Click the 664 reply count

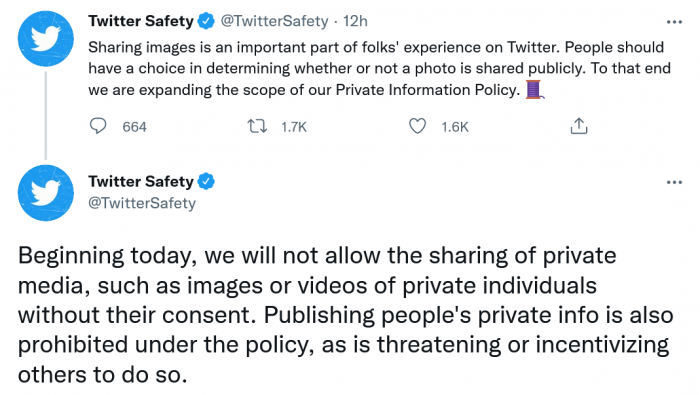(x=134, y=127)
